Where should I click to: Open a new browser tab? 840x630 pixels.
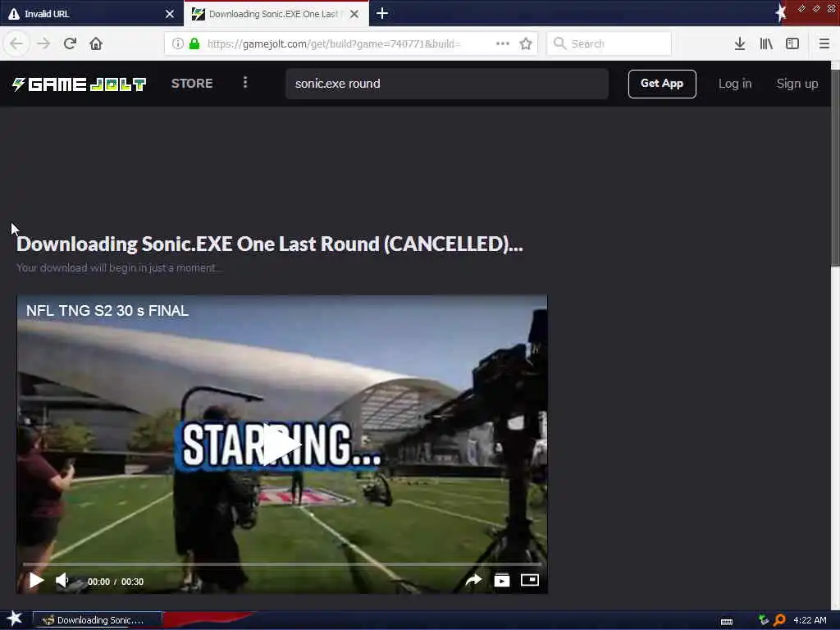tap(382, 13)
